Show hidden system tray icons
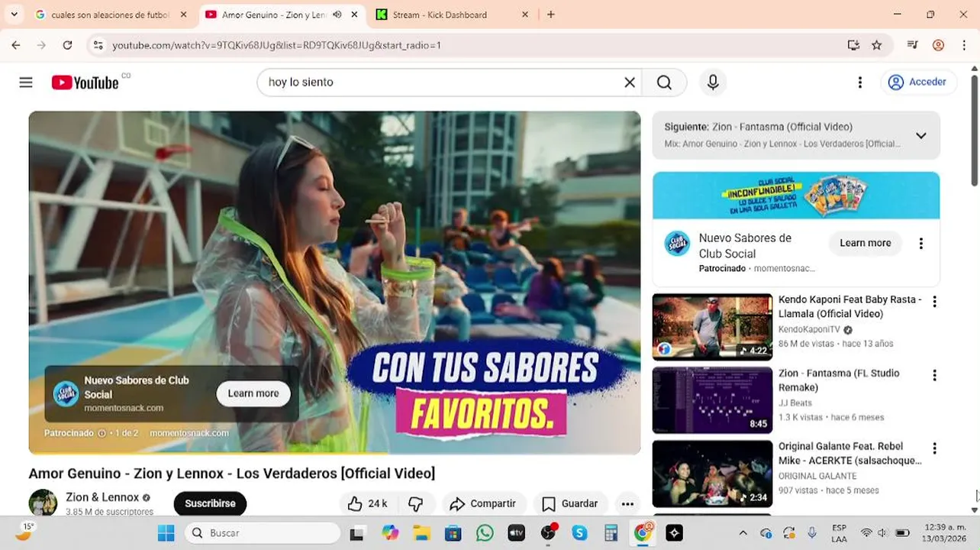Image resolution: width=980 pixels, height=550 pixels. click(x=743, y=533)
